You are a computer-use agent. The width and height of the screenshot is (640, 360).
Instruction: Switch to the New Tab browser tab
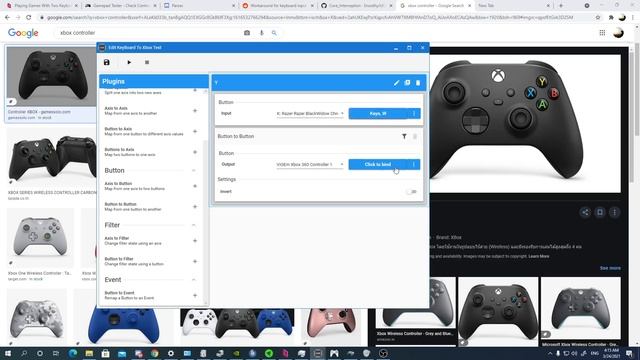(x=514, y=6)
